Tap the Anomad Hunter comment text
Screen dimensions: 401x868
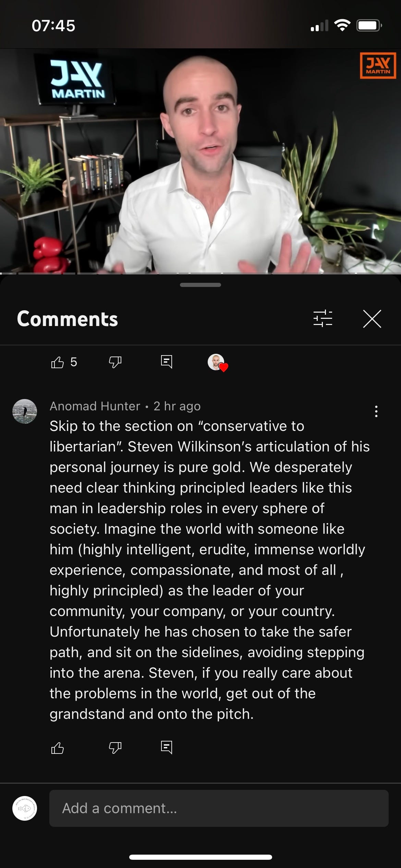click(209, 570)
